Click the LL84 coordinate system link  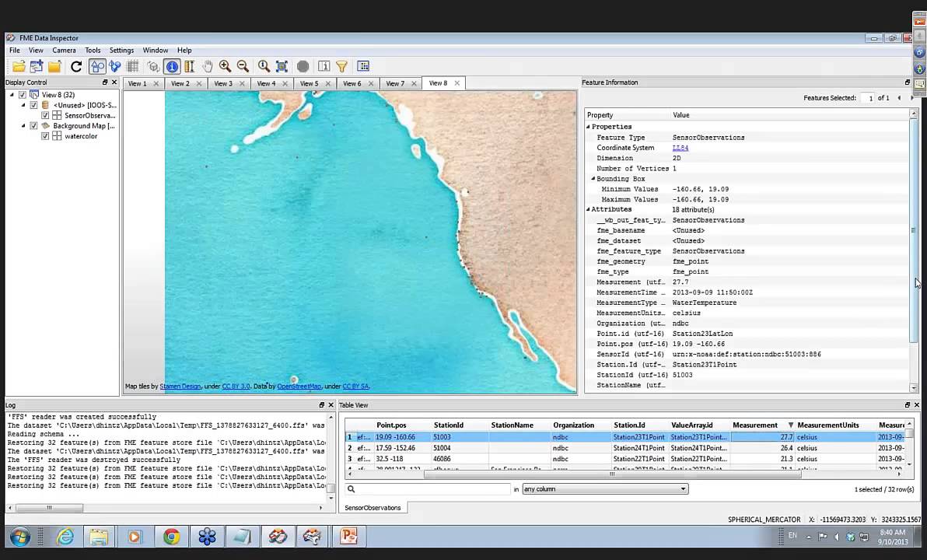coord(680,148)
